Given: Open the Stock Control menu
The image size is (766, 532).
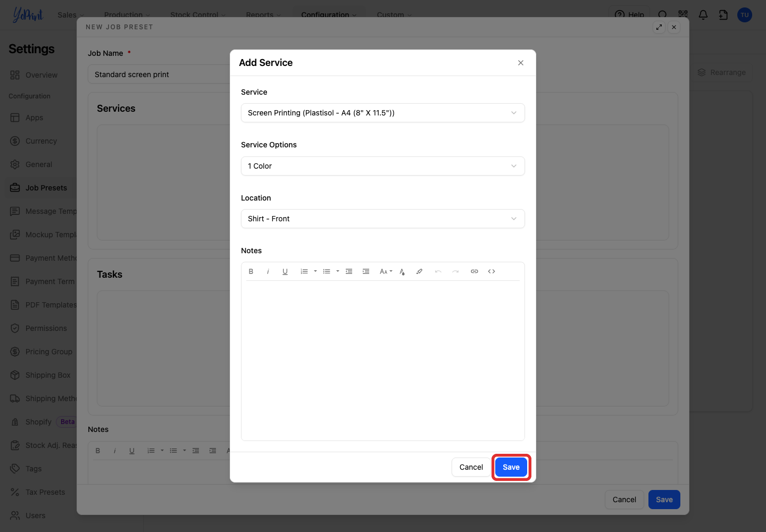Looking at the screenshot, I should (198, 15).
